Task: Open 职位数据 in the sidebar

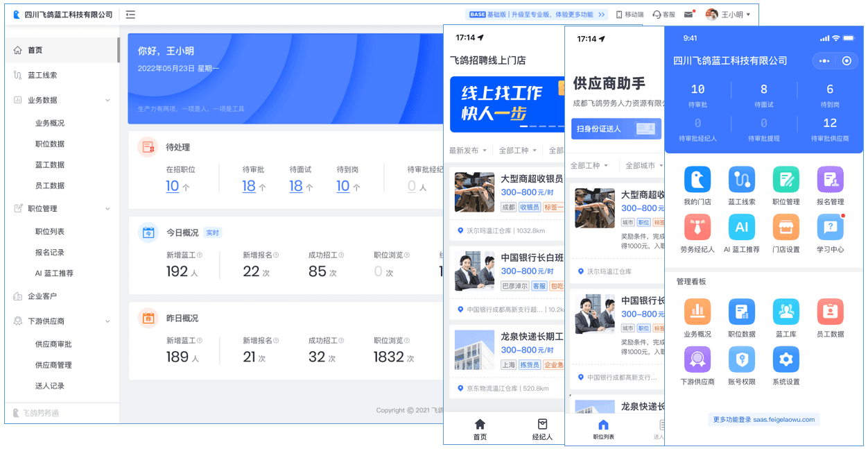Action: pos(50,144)
